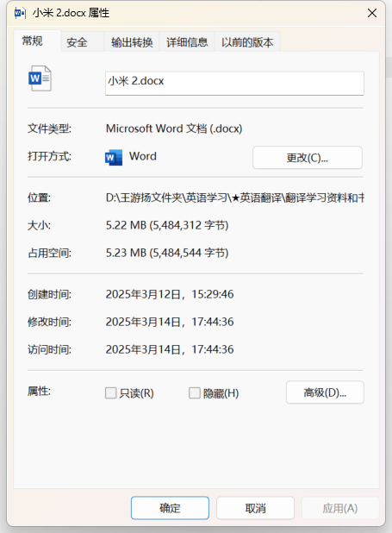Viewport: 392px width, 533px height.
Task: Click the file type text Microsoft Word 文档 (.docx)
Action: [x=174, y=129]
